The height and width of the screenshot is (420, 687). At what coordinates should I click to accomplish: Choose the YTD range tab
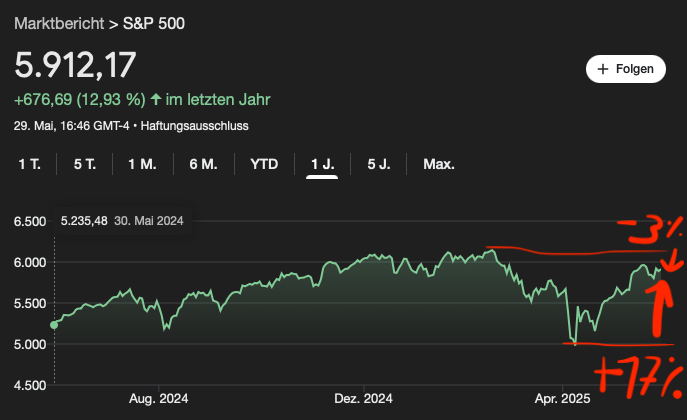[x=264, y=164]
